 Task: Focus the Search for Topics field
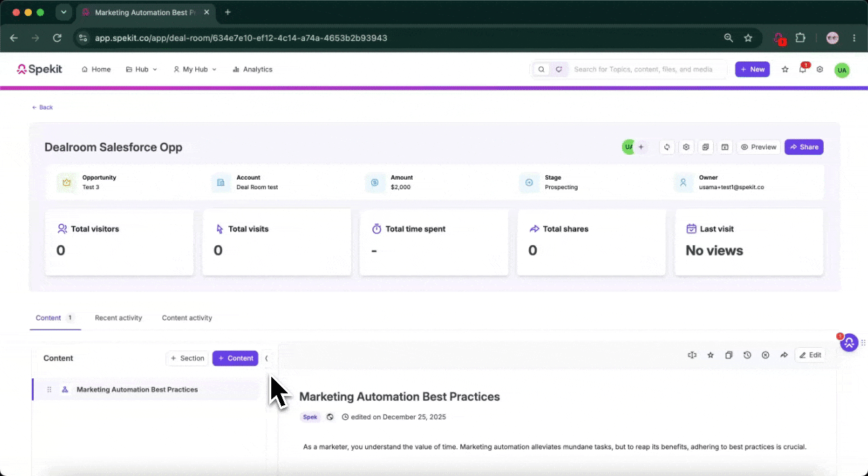tap(643, 69)
